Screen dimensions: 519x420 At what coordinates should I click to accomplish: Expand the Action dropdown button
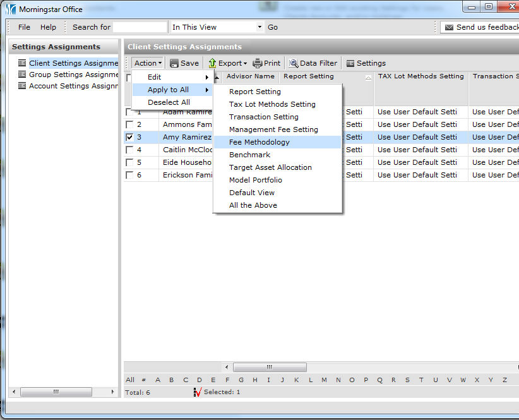click(148, 63)
